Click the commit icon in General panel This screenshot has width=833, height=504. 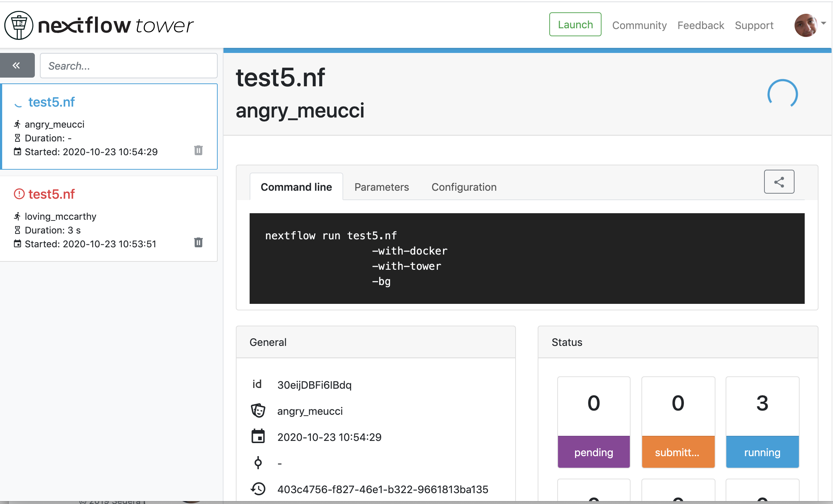pos(258,463)
